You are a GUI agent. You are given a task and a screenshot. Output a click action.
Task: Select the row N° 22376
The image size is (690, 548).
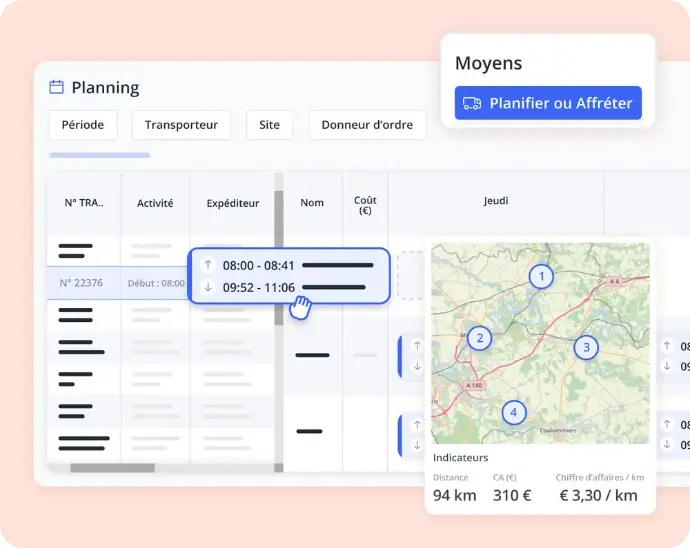click(x=81, y=283)
